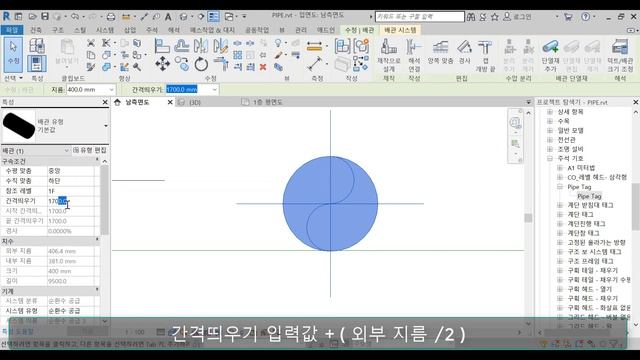
Task: Open the shopping cart app store icon
Action: 568,17
